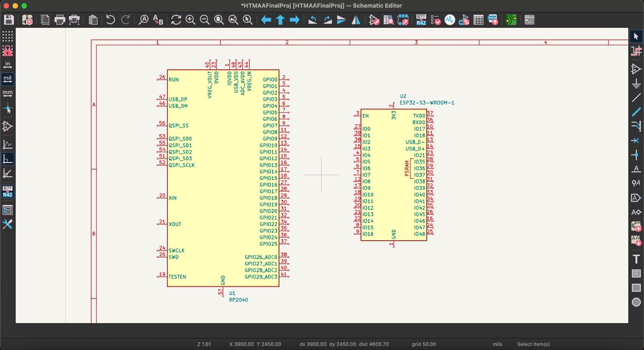Image resolution: width=644 pixels, height=350 pixels.
Task: Run the Electrical Rules Checker
Action: [x=436, y=20]
